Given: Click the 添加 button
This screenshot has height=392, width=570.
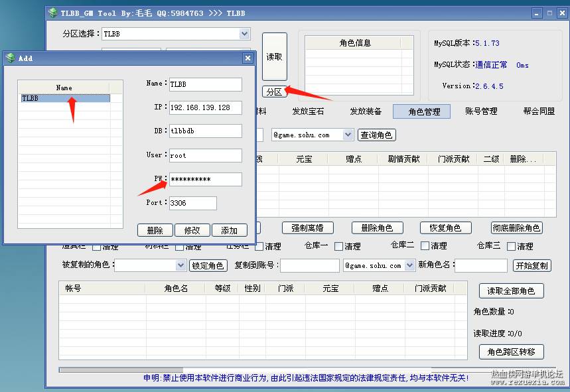Looking at the screenshot, I should pyautogui.click(x=230, y=230).
